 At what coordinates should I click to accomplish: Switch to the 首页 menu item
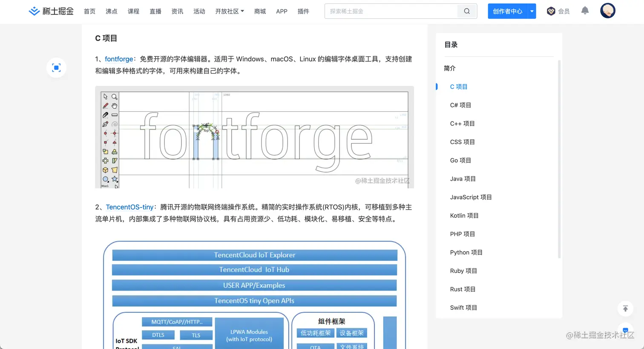pos(89,12)
